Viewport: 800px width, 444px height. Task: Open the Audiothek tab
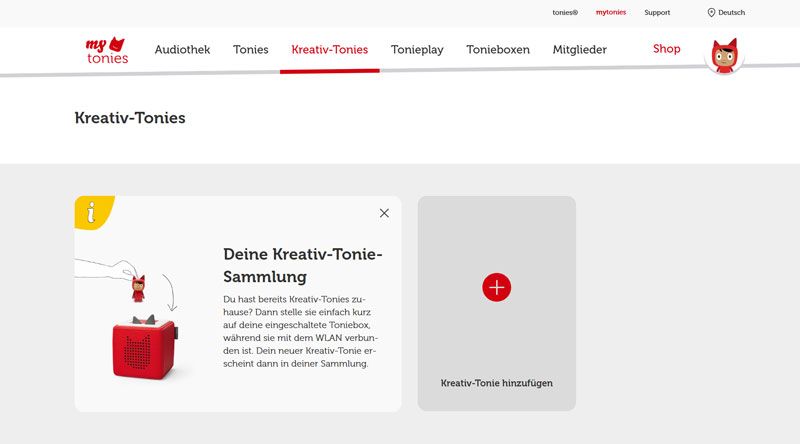coord(182,50)
